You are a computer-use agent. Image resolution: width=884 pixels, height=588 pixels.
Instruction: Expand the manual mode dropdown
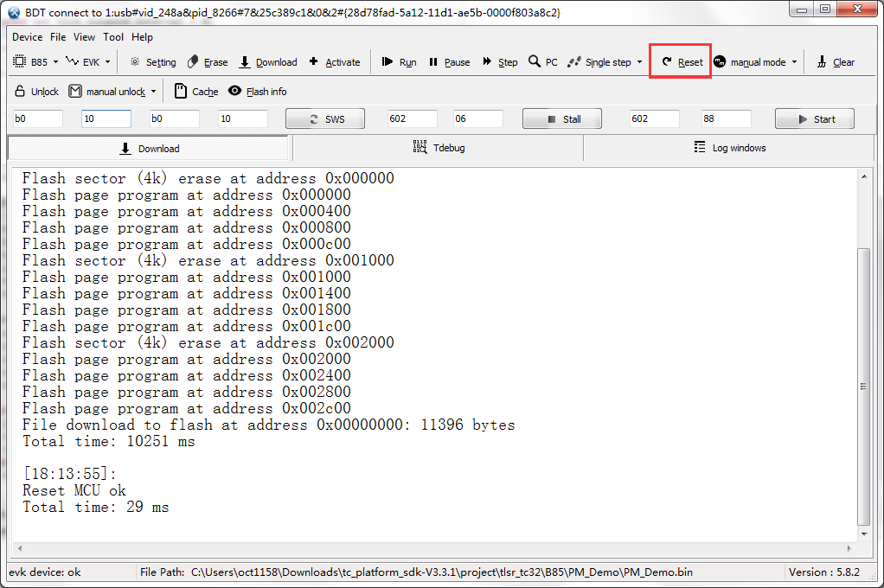coord(794,62)
